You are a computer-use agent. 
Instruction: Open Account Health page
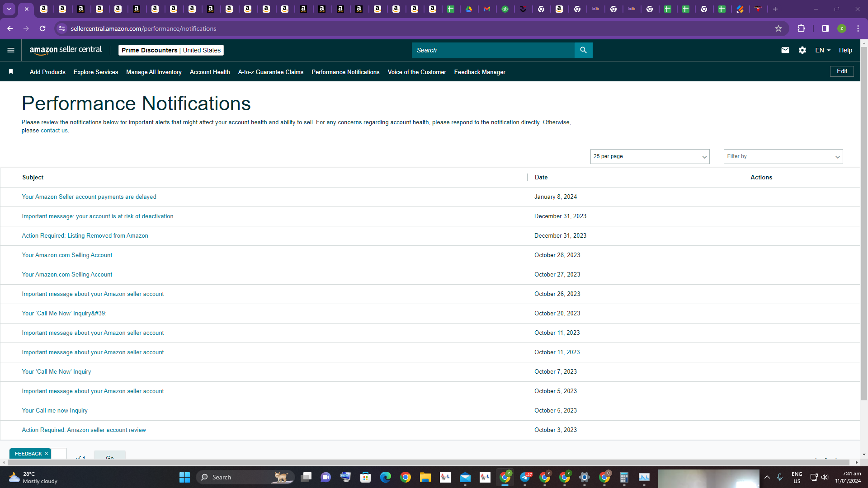[210, 72]
